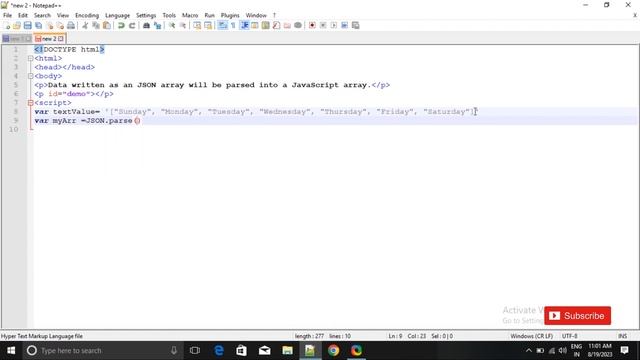Click the Save All toolbar icon
Screen dimensions: 640x360
[x=38, y=25]
